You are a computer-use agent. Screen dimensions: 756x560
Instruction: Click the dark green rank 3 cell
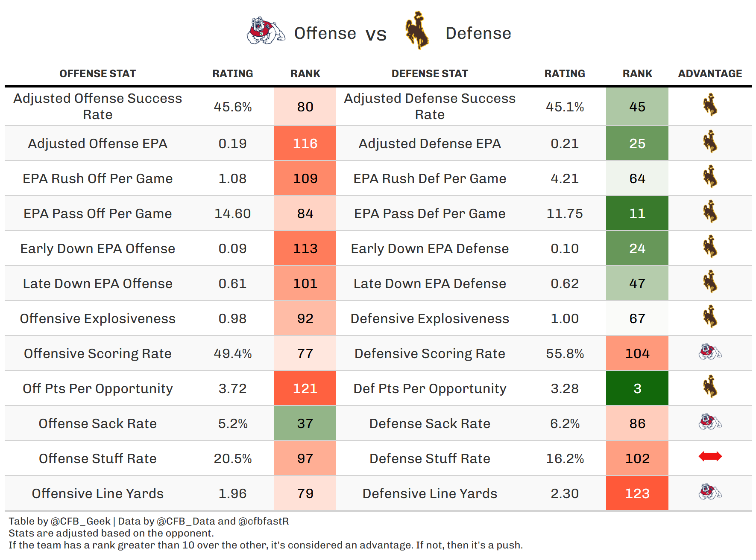[637, 388]
